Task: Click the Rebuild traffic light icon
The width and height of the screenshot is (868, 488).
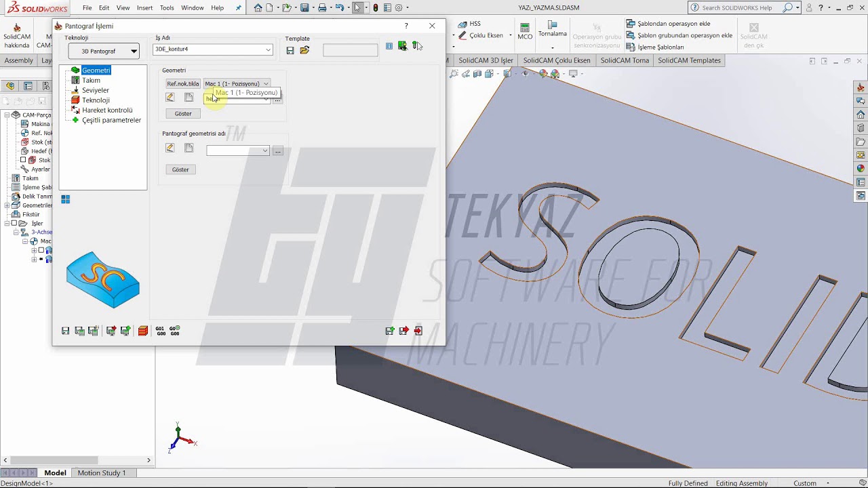Action: pyautogui.click(x=376, y=8)
